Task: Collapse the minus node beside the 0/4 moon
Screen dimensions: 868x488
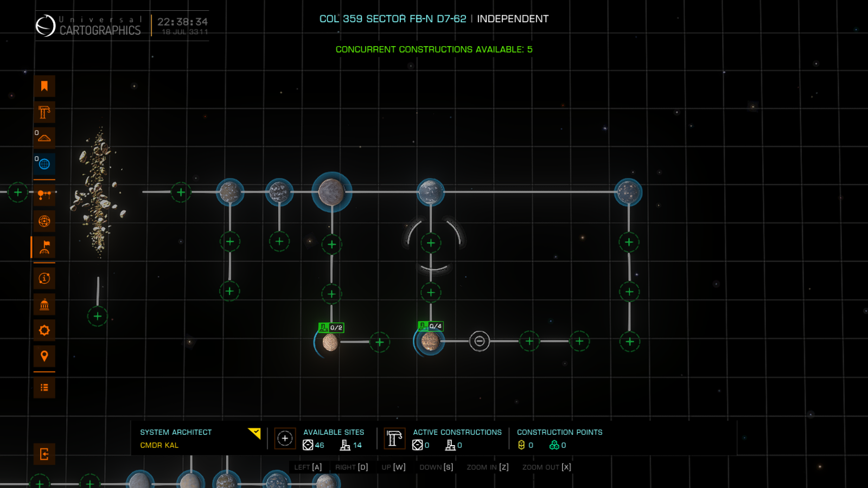Action: pos(480,341)
